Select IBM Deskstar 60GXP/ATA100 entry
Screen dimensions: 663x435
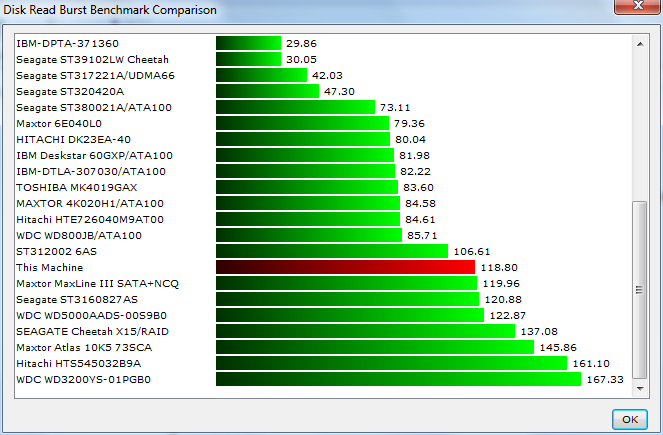click(94, 156)
